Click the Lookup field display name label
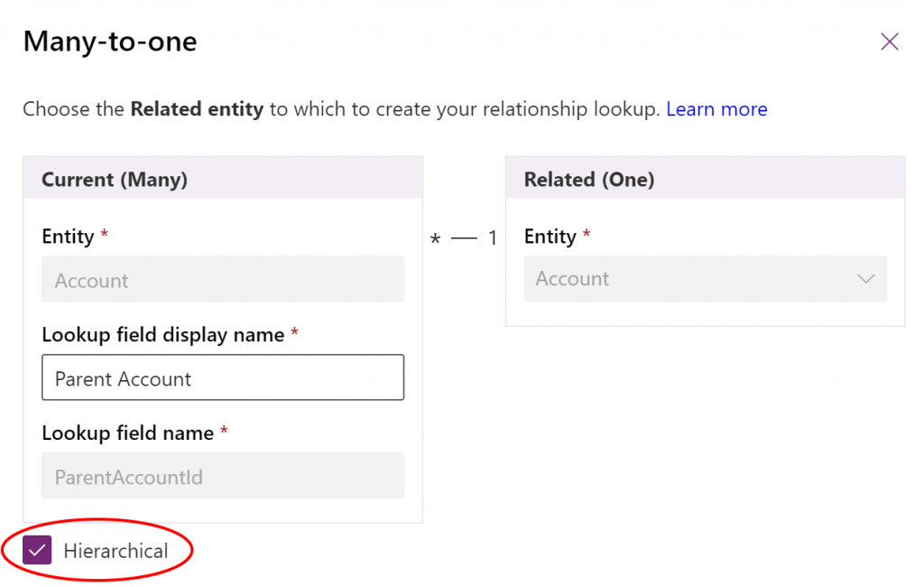924x587 pixels. pyautogui.click(x=162, y=334)
